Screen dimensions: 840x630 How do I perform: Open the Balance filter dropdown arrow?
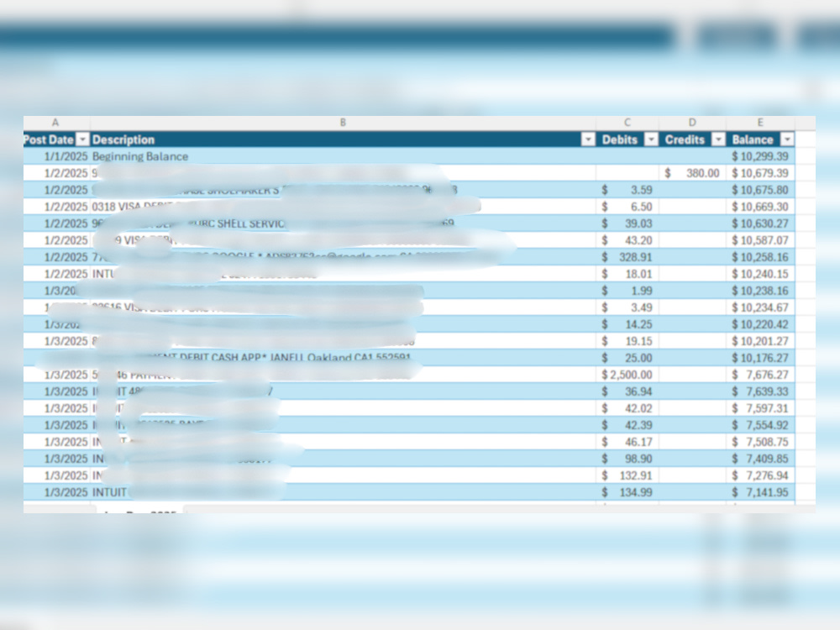(x=787, y=139)
